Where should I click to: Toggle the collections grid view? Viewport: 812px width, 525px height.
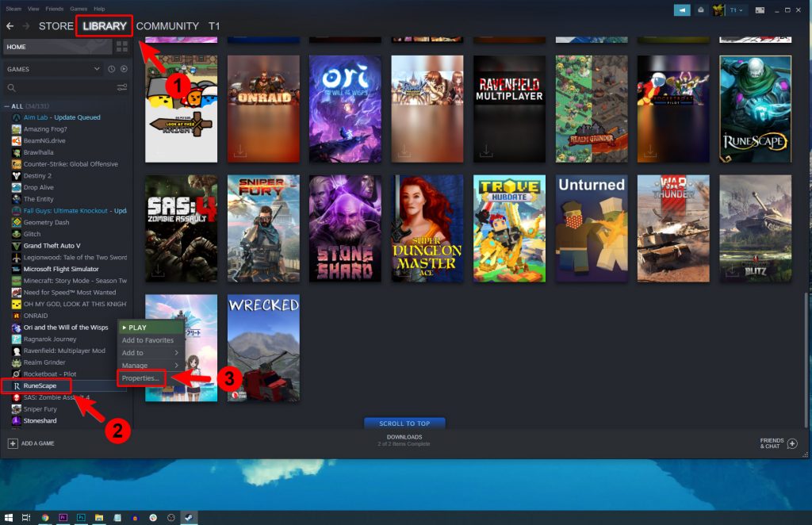[122, 47]
